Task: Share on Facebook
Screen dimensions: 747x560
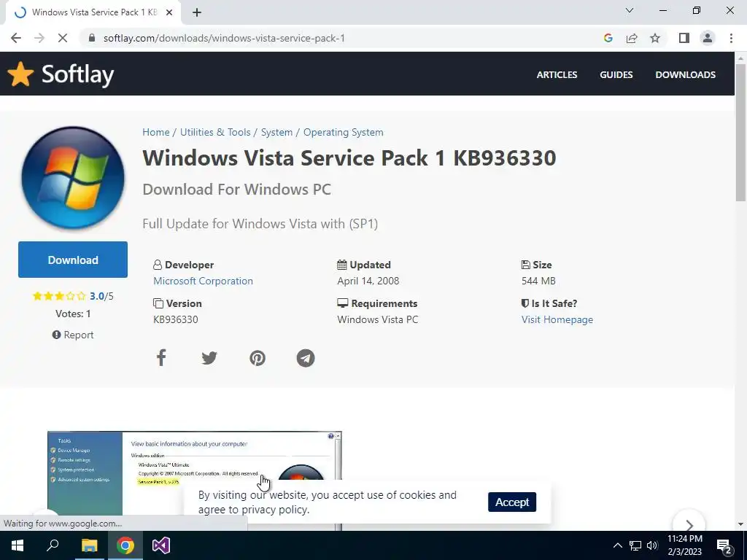Action: click(x=161, y=357)
